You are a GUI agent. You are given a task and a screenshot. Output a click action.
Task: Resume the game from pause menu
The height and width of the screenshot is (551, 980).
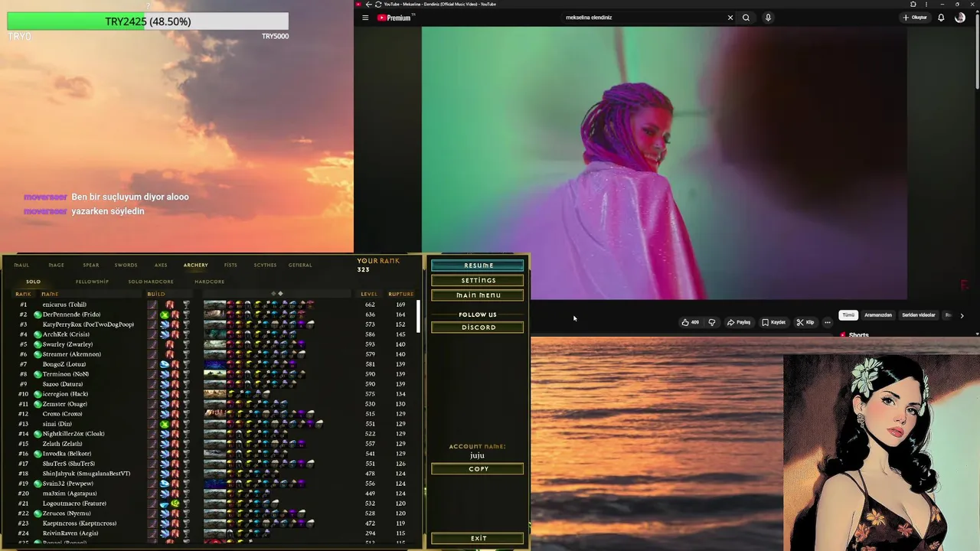478,266
